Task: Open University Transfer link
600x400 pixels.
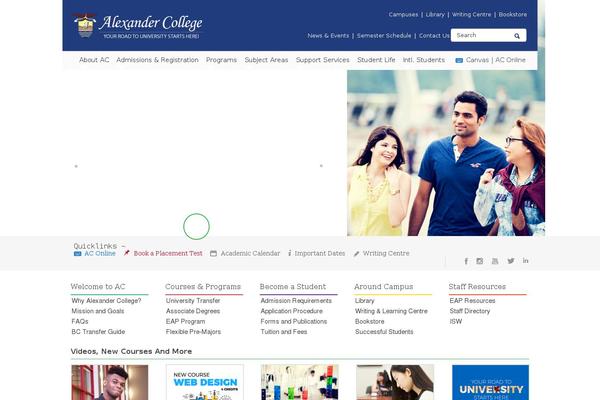Action: [193, 301]
